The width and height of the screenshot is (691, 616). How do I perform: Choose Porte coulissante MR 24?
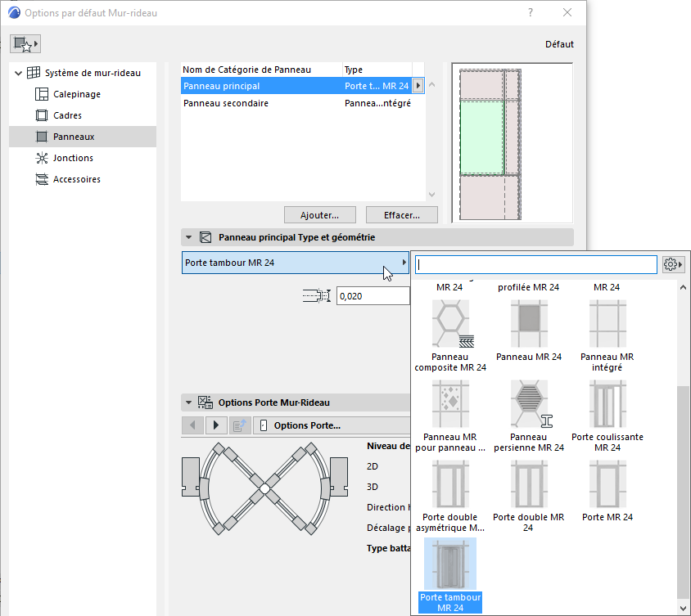click(607, 416)
